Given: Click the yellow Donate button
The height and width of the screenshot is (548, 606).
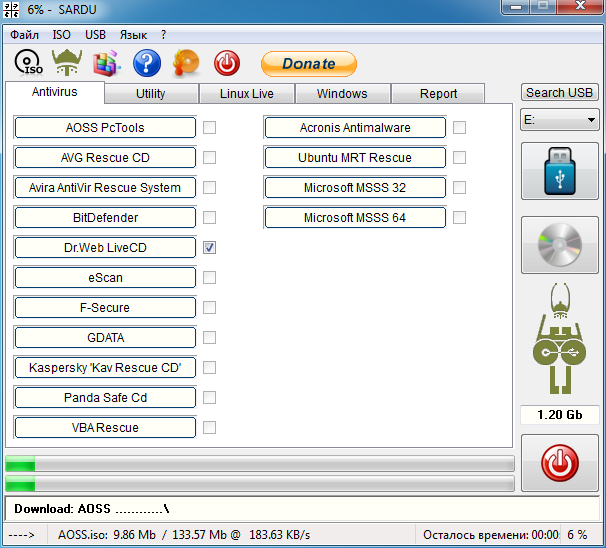Looking at the screenshot, I should (309, 64).
